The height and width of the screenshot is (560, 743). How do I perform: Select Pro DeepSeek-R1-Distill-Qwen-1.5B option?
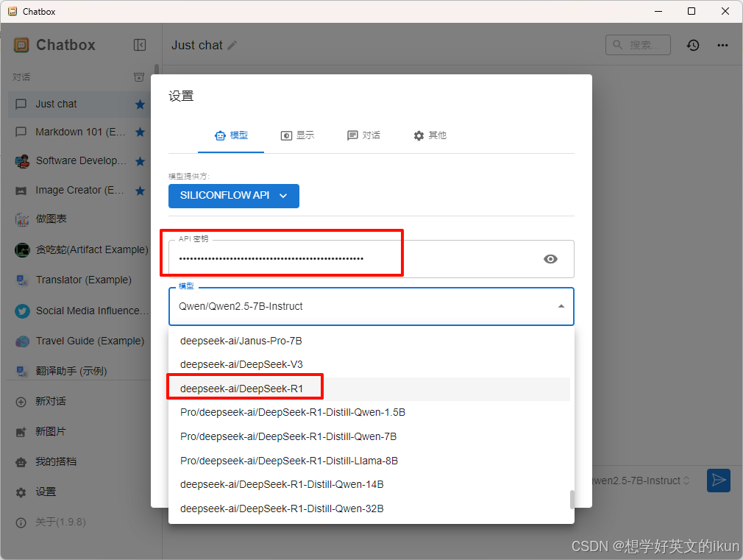(369, 413)
